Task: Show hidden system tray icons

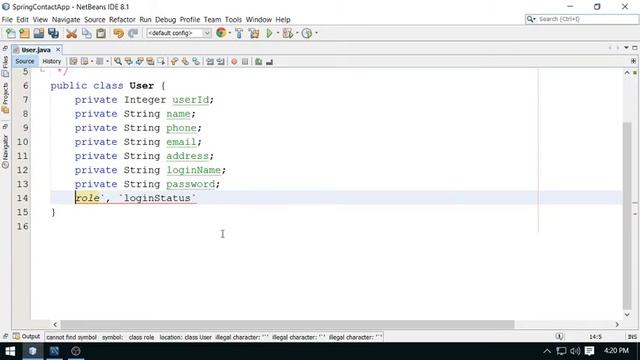Action: [x=547, y=351]
